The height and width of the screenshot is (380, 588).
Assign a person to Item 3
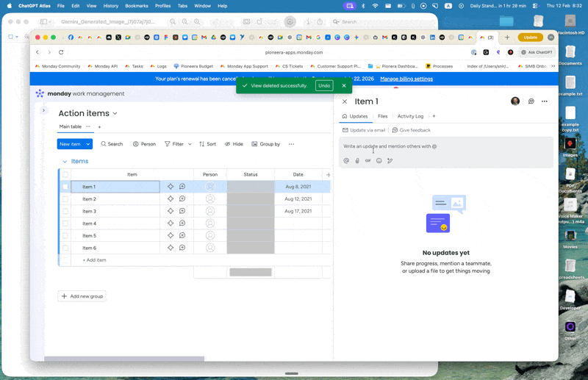point(210,211)
